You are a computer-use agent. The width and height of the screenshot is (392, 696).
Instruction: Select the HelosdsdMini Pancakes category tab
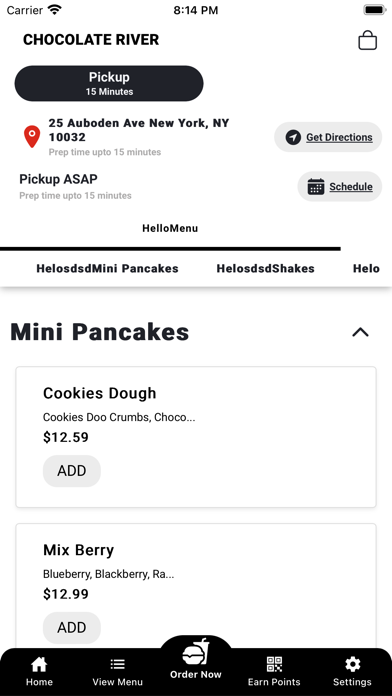(107, 269)
